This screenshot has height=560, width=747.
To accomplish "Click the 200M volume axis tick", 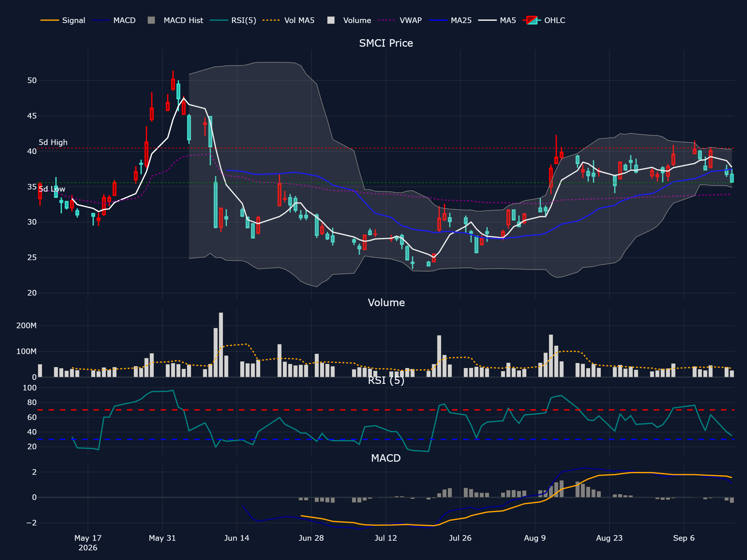I will [26, 326].
